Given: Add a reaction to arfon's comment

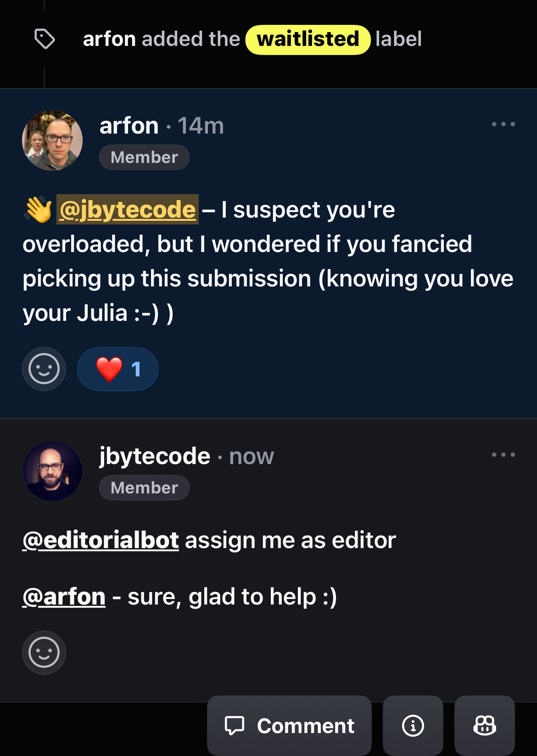Looking at the screenshot, I should pyautogui.click(x=44, y=369).
